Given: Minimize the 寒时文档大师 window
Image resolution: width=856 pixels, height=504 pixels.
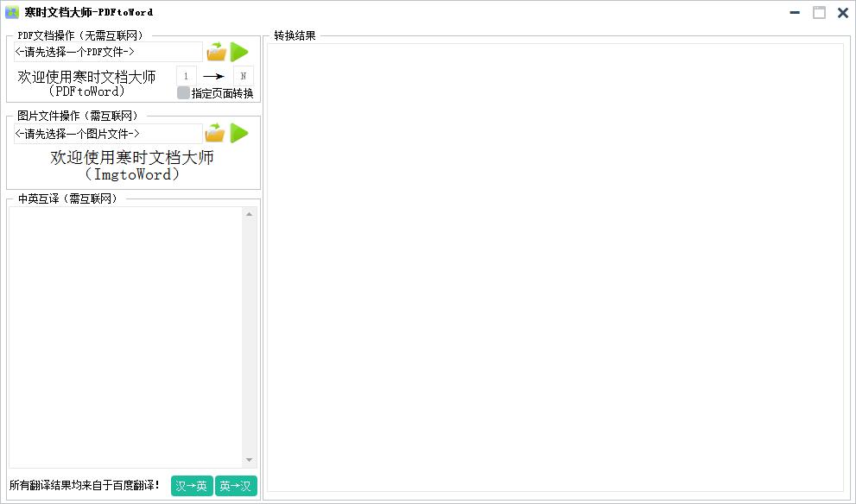Looking at the screenshot, I should 795,13.
